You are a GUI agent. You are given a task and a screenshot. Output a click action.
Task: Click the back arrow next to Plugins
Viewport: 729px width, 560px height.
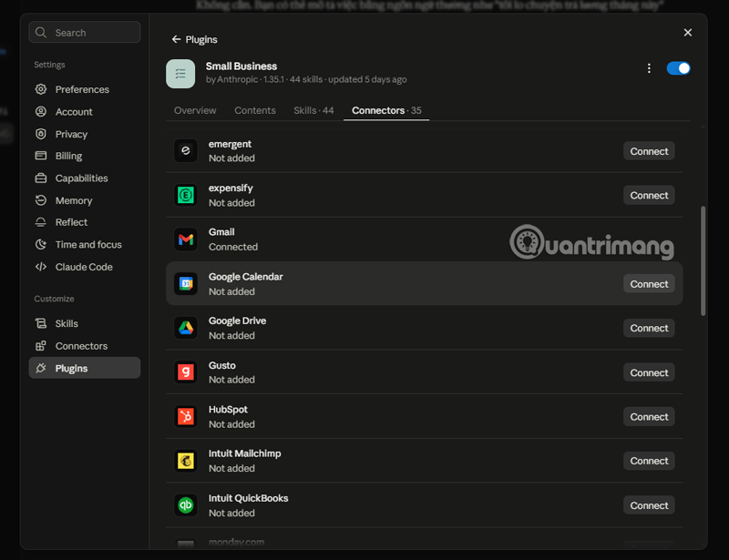tap(176, 39)
